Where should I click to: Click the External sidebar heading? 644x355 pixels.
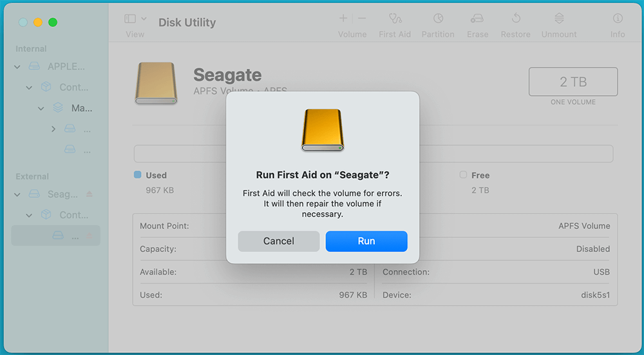coord(32,177)
